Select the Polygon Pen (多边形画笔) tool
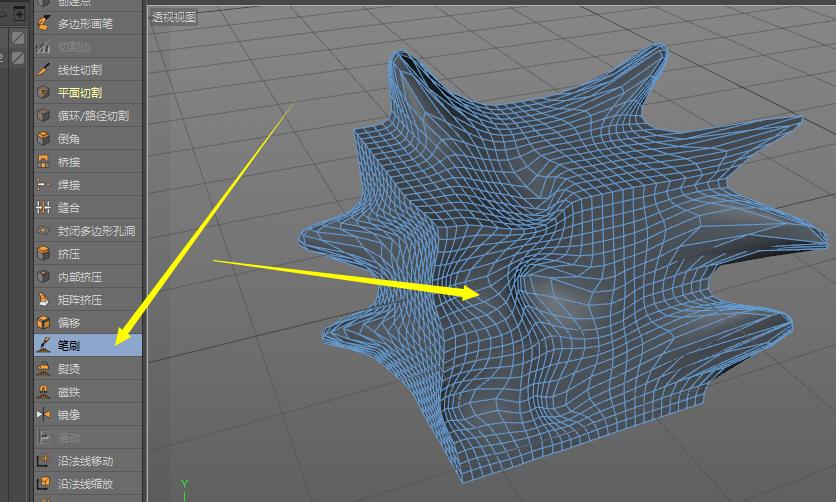This screenshot has height=502, width=836. (x=85, y=24)
